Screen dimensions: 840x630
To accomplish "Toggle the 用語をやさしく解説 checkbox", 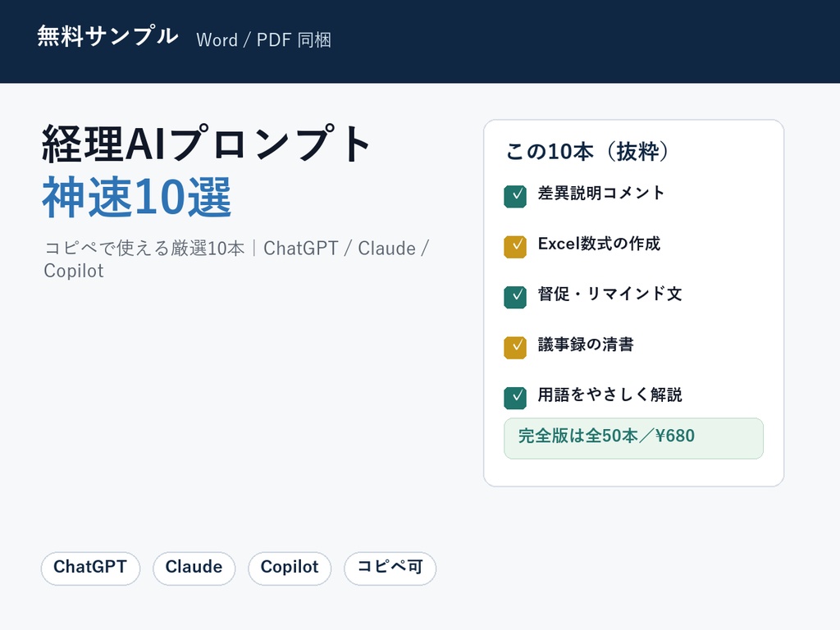I will pyautogui.click(x=515, y=398).
